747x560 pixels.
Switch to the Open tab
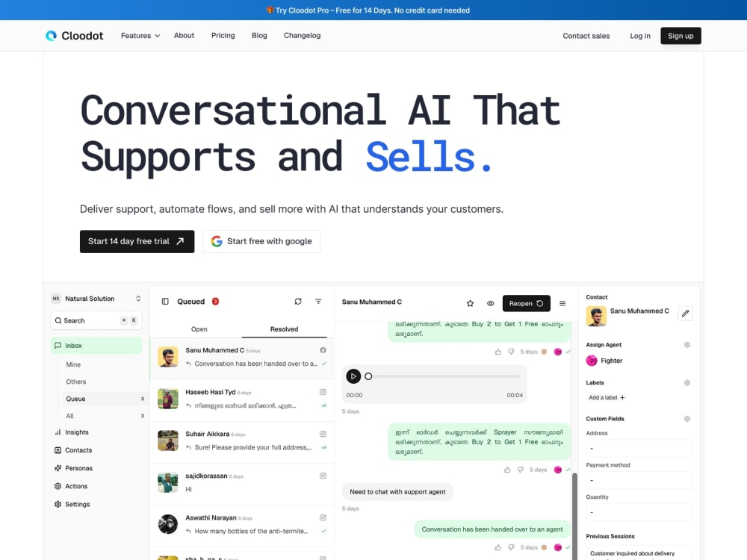click(x=199, y=329)
